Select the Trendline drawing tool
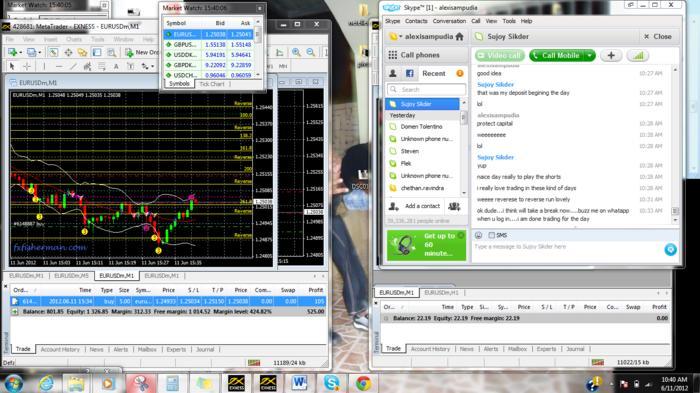Screen dimensions: 700x393 coord(73,66)
